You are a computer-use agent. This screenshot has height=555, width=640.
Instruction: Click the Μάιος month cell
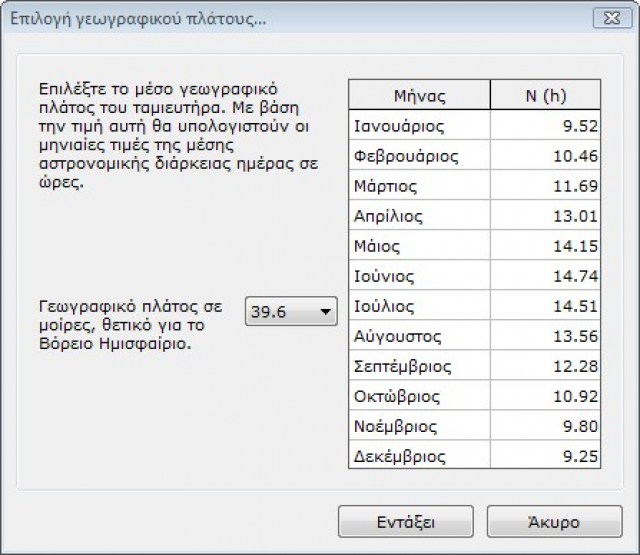pos(419,246)
